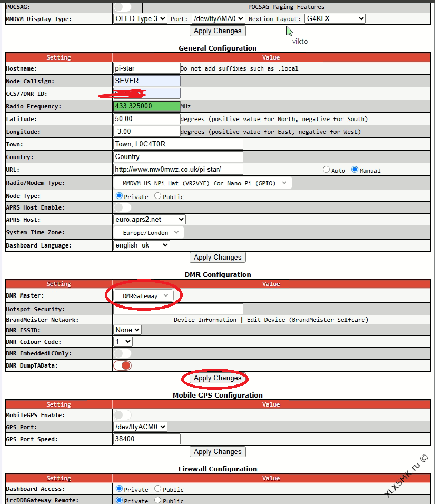Toggle the POCSAG switch
The width and height of the screenshot is (435, 504).
tap(123, 7)
